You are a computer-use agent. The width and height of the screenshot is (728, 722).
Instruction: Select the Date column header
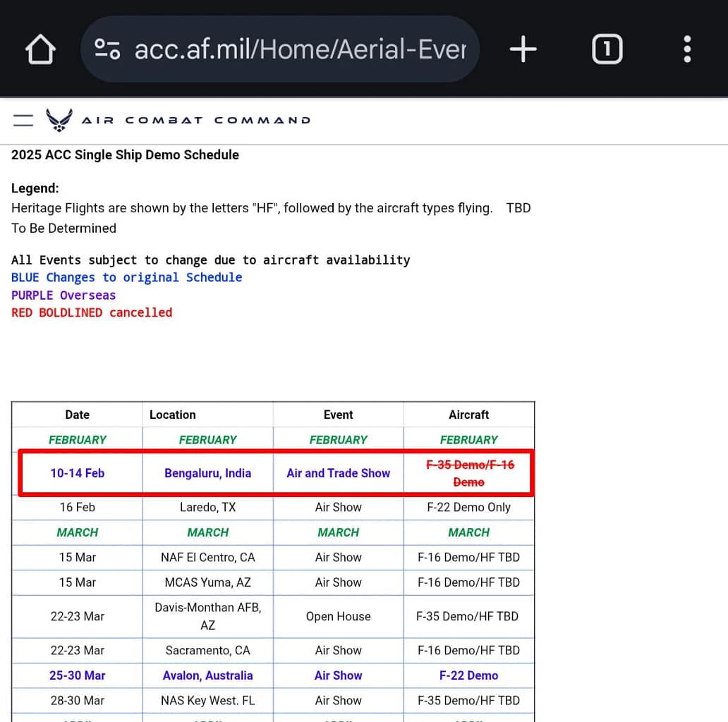tap(78, 415)
